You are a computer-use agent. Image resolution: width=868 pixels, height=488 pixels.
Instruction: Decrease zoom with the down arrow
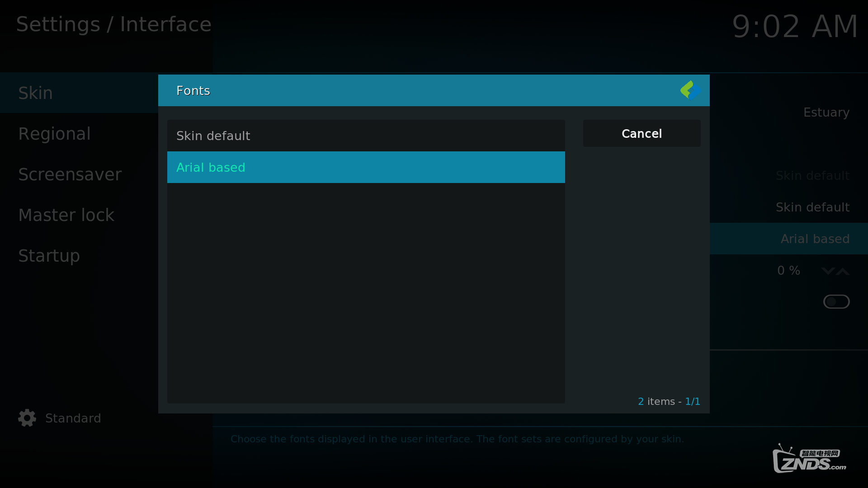pyautogui.click(x=827, y=271)
